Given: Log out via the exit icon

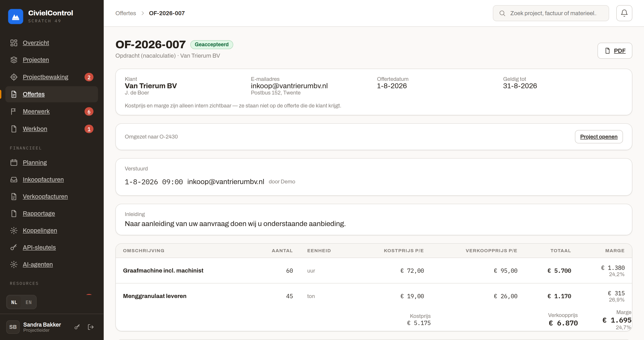Looking at the screenshot, I should pos(91,327).
